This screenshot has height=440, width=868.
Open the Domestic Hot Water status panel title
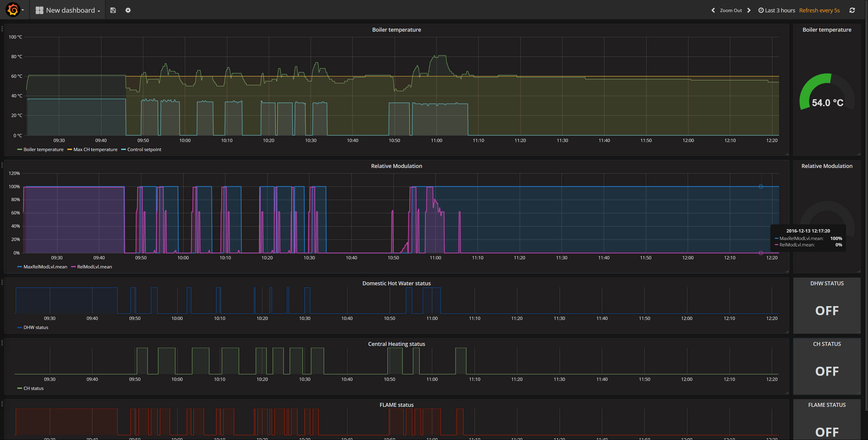click(397, 283)
